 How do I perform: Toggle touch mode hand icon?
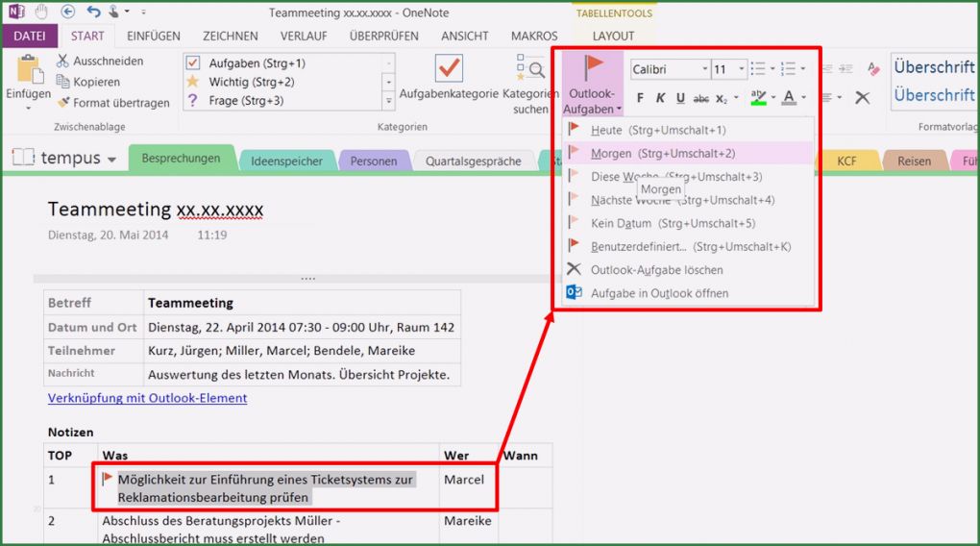pyautogui.click(x=41, y=12)
